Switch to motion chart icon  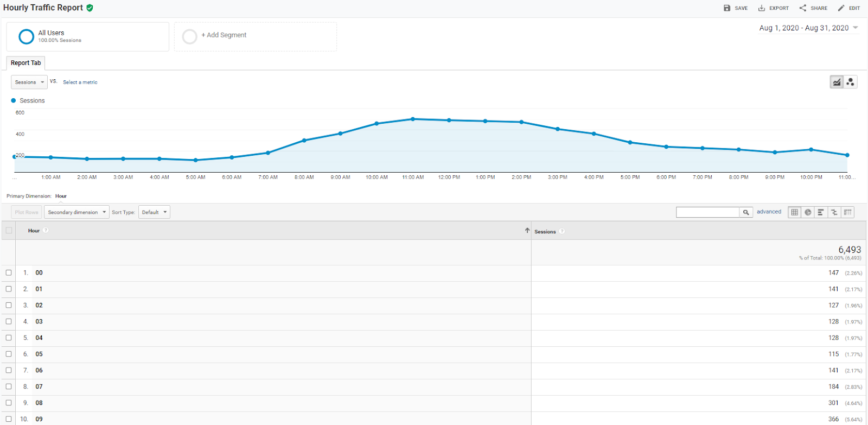pos(851,82)
